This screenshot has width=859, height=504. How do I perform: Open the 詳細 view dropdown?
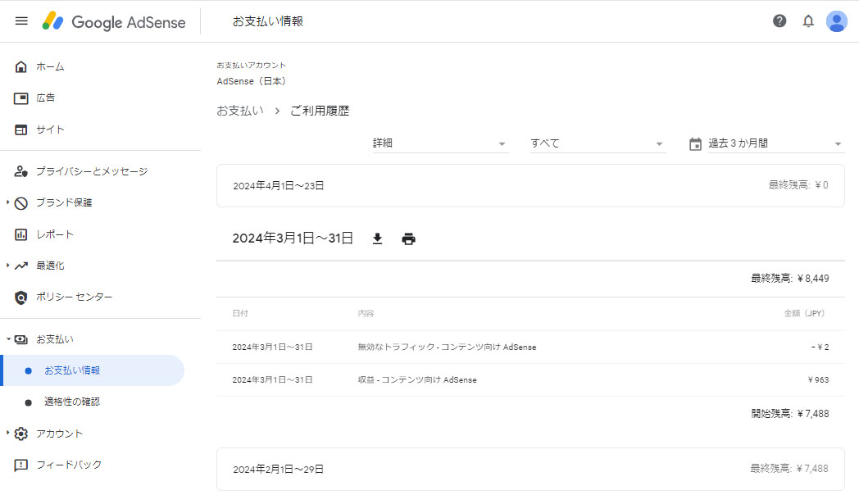click(x=440, y=143)
